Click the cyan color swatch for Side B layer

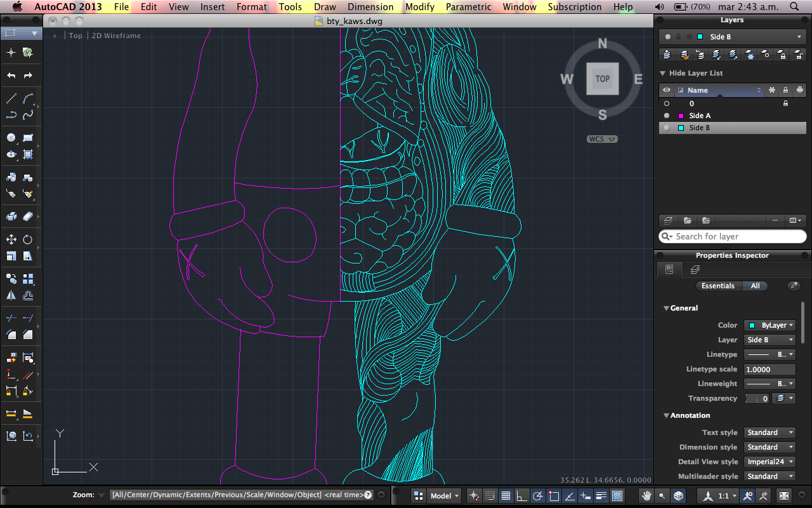(681, 128)
